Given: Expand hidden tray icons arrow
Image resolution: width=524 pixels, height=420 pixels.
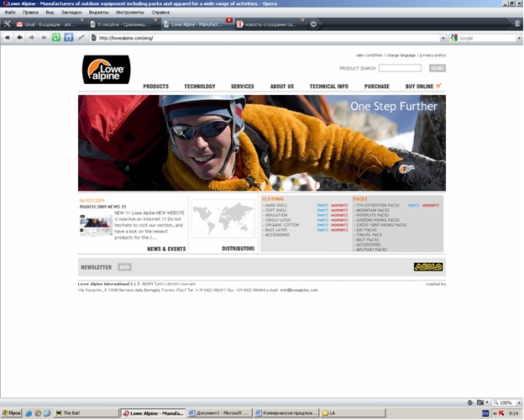Looking at the screenshot, I should click(495, 413).
